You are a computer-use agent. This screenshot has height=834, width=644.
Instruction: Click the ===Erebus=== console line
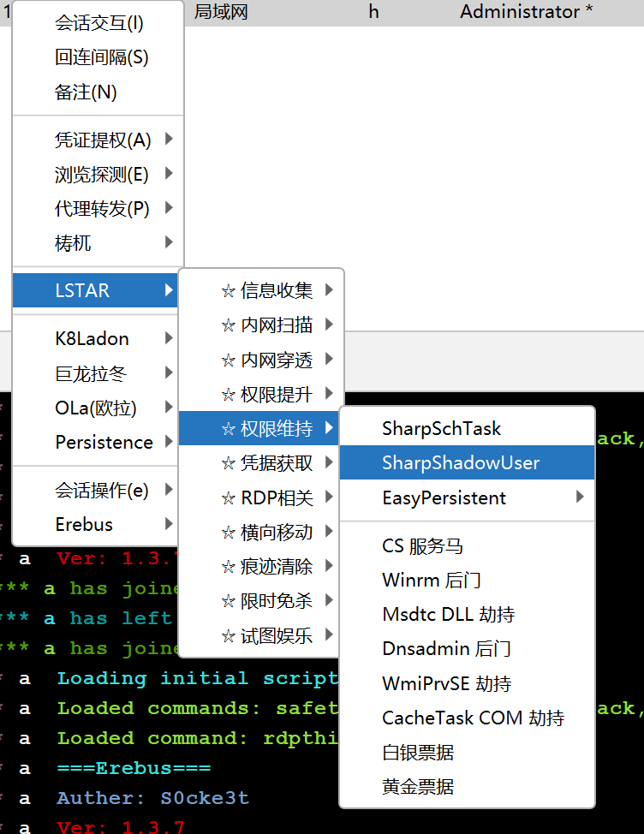tap(134, 768)
